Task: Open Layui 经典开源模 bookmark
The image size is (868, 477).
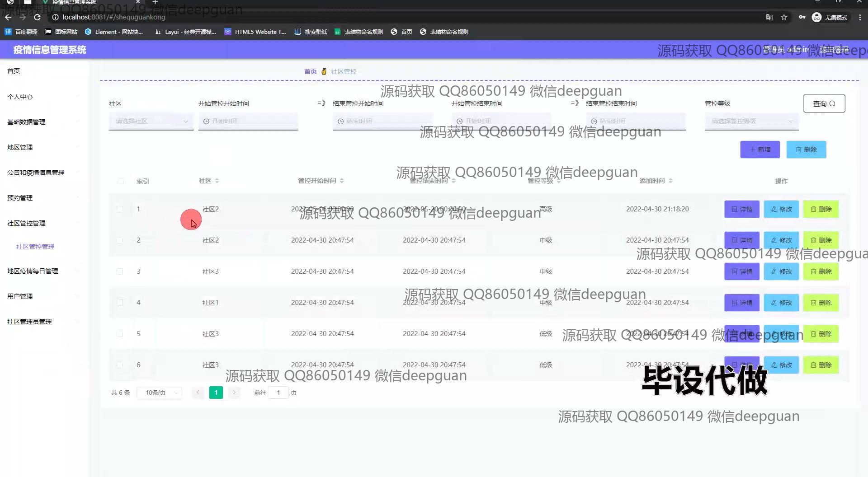Action: point(186,32)
